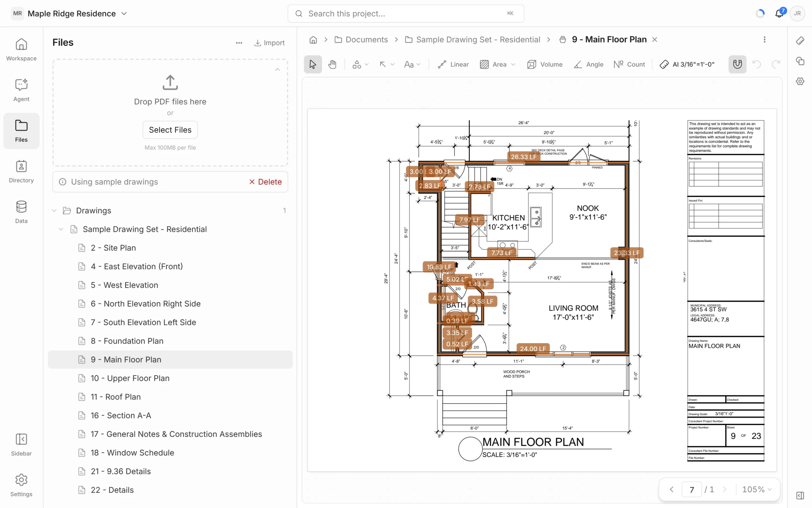The height and width of the screenshot is (508, 812).
Task: Open Workspace in the left sidebar
Action: coord(21,50)
